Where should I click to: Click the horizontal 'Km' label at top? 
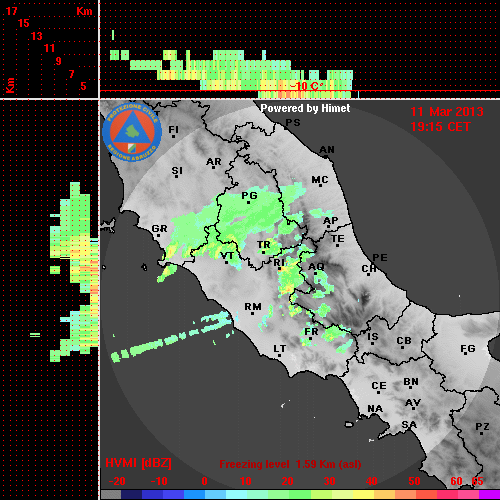point(84,11)
